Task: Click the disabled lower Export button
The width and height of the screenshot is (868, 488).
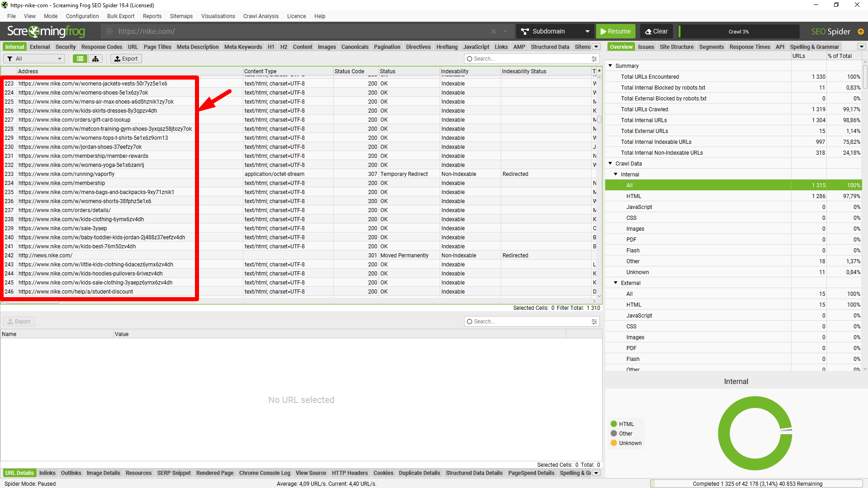Action: (x=19, y=322)
